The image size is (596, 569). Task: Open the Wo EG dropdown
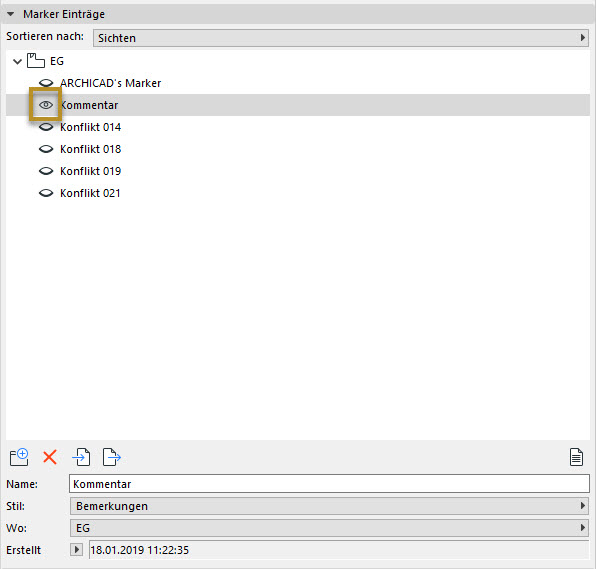click(330, 528)
